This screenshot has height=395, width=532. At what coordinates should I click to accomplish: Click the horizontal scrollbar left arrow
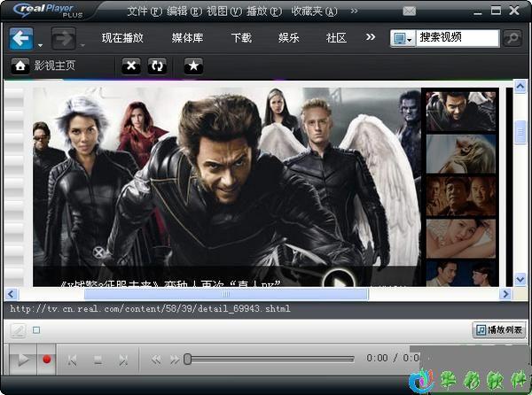[x=12, y=294]
